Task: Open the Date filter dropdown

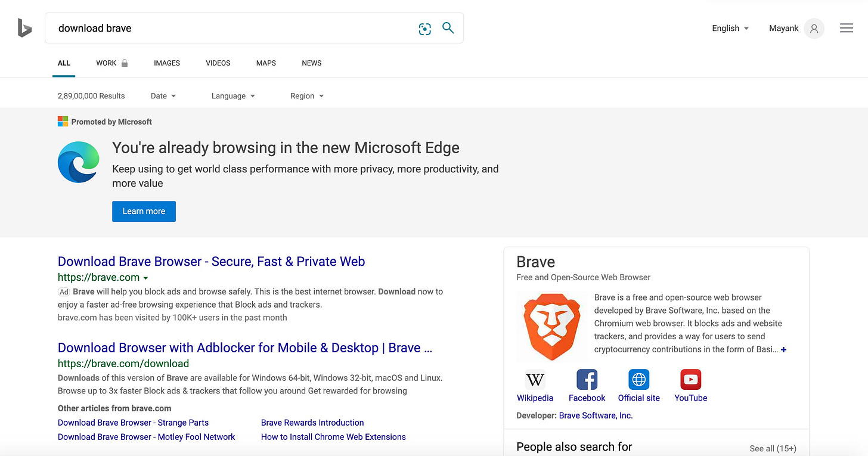Action: [x=163, y=96]
